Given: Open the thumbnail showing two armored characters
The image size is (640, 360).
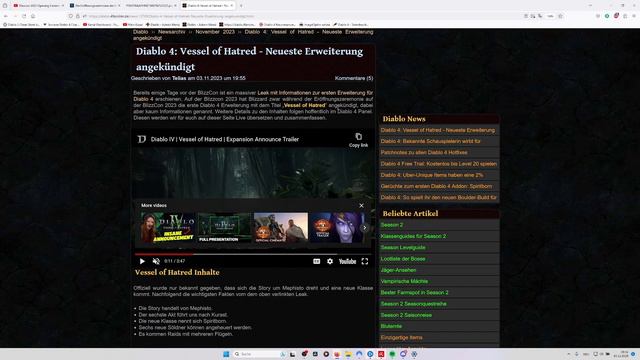Looking at the screenshot, I should point(281,227).
